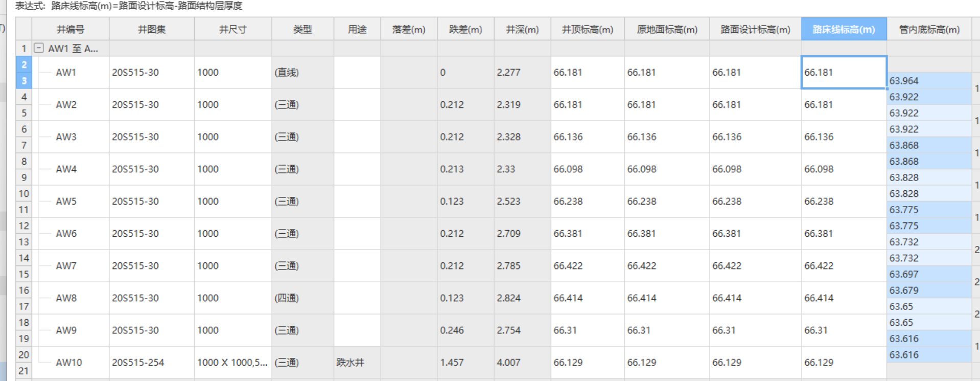The image size is (980, 381).
Task: Click row number 1 header
Action: (x=24, y=49)
